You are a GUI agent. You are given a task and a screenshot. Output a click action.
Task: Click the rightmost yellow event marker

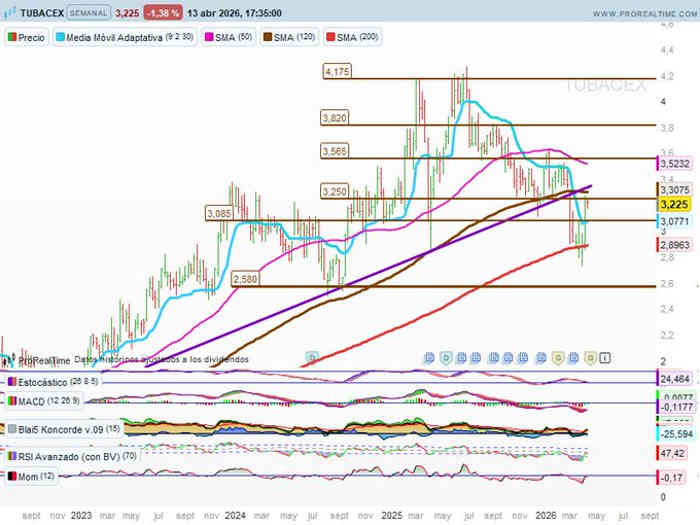tap(591, 356)
